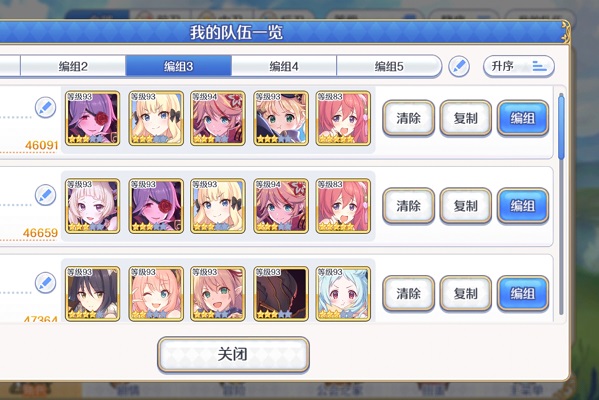599x400 pixels.
Task: Click blue 编组 button for third team
Action: click(x=523, y=293)
